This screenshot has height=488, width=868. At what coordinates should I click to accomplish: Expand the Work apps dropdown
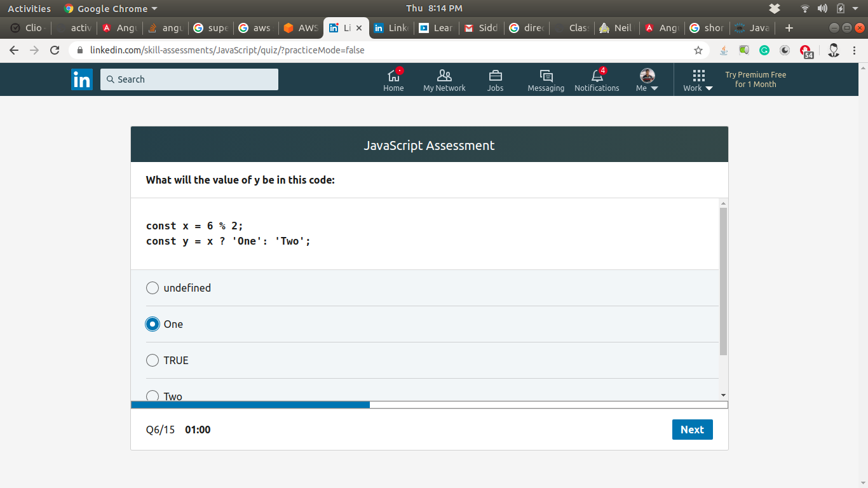click(x=698, y=80)
